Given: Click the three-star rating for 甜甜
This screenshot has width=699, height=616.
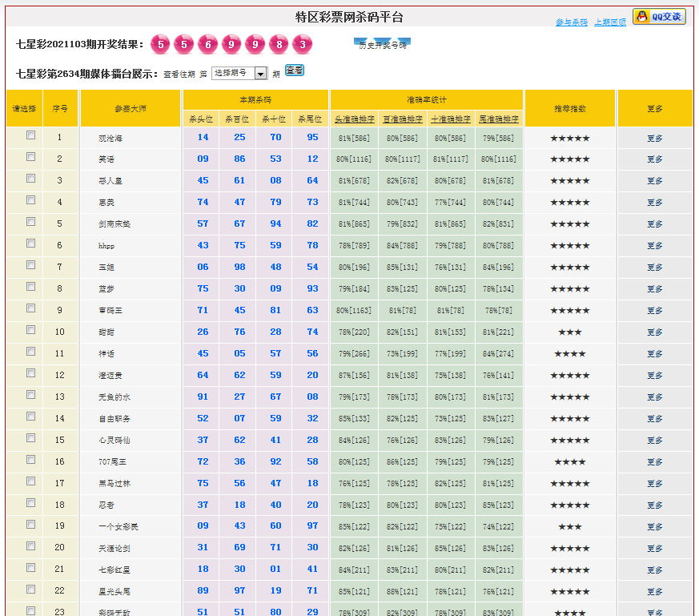Looking at the screenshot, I should point(569,332).
